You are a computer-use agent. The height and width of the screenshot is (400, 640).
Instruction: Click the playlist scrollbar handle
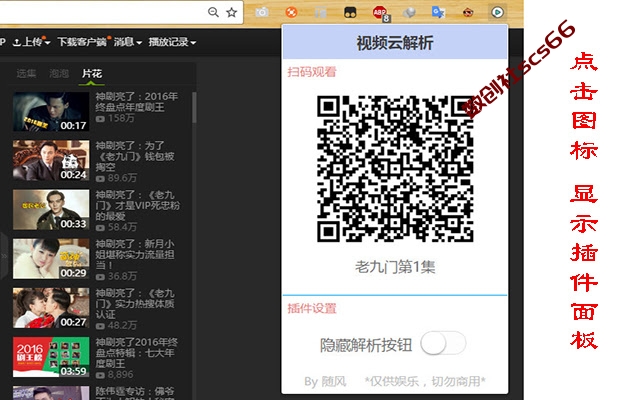[x=194, y=107]
